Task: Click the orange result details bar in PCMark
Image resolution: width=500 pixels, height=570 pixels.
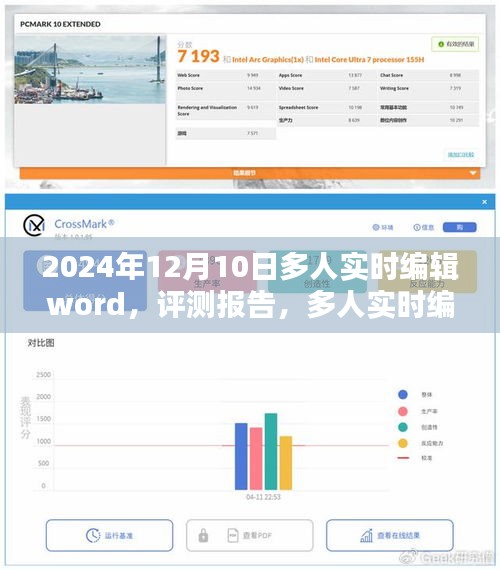Action: (x=250, y=173)
